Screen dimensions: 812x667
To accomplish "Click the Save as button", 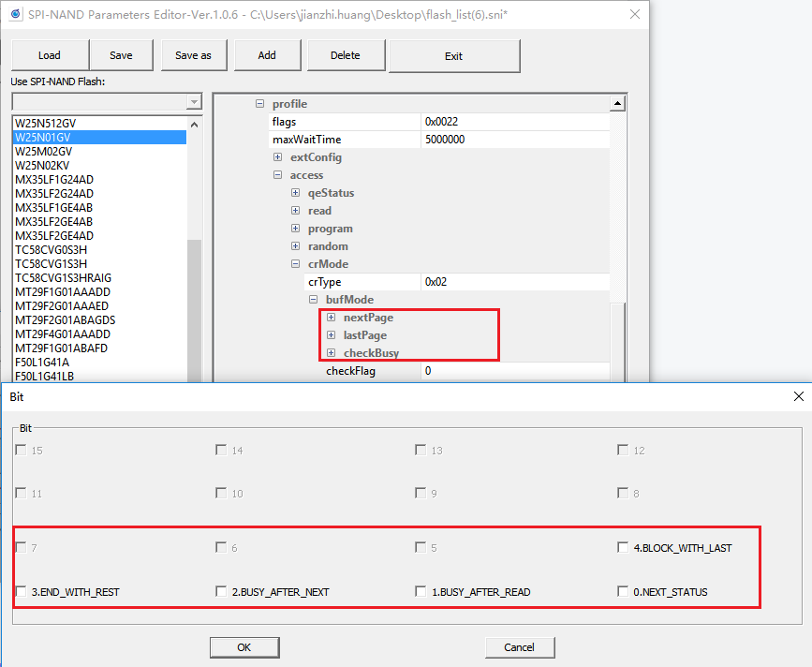I will [194, 55].
